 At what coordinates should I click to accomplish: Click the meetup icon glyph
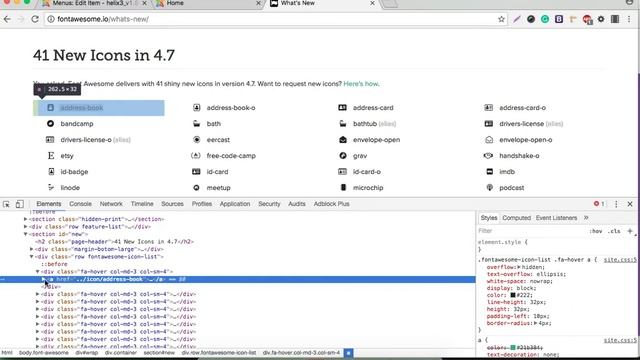[x=196, y=188]
